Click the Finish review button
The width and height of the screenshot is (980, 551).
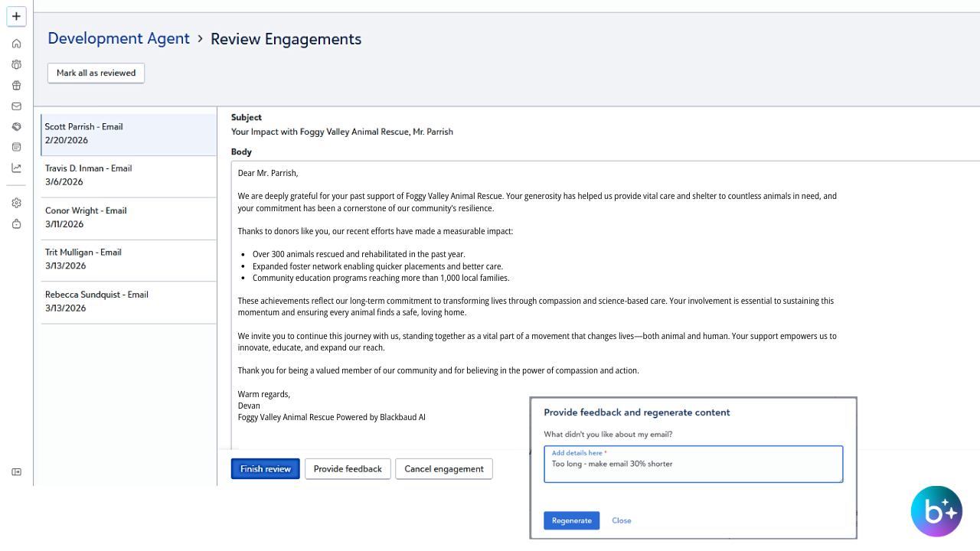(x=265, y=468)
